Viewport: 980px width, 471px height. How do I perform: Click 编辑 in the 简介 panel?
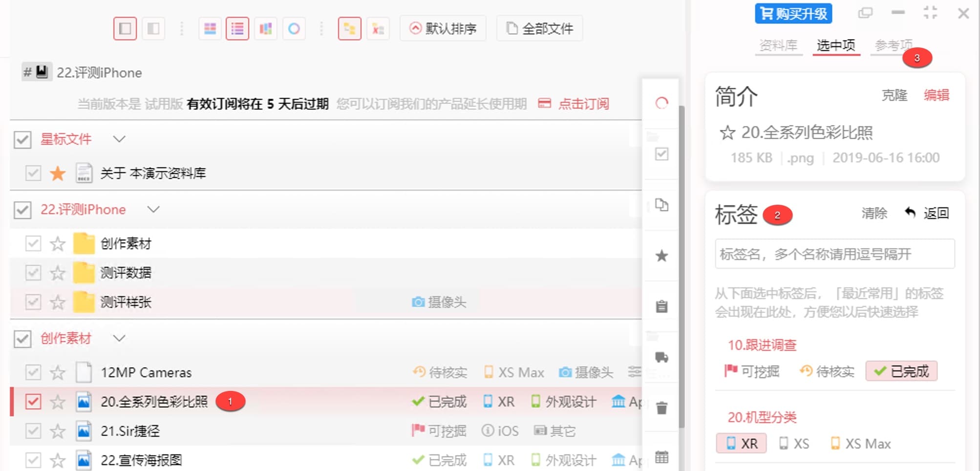tap(937, 95)
